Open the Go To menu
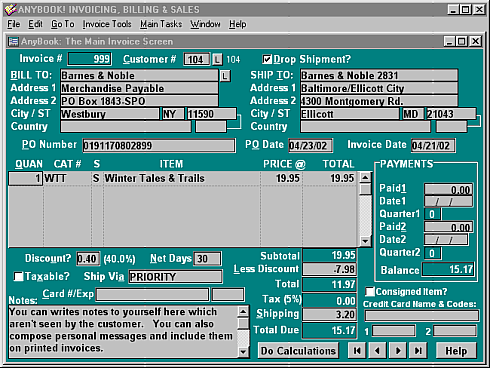 click(x=63, y=24)
